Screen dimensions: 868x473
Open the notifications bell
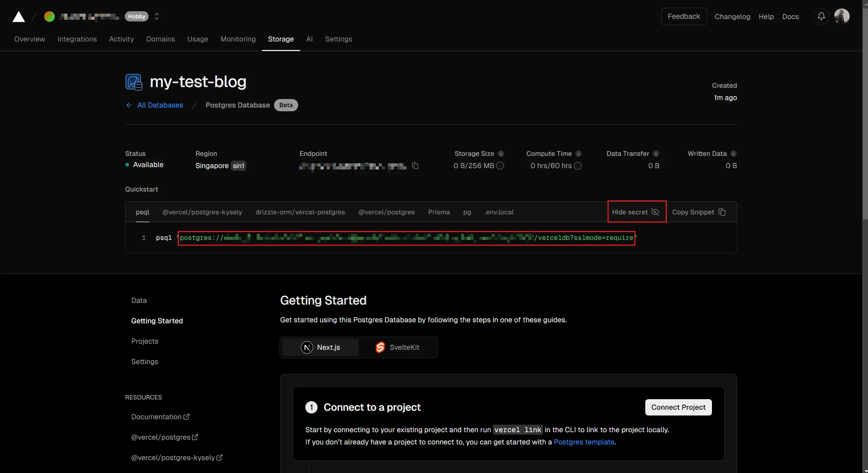coord(821,16)
